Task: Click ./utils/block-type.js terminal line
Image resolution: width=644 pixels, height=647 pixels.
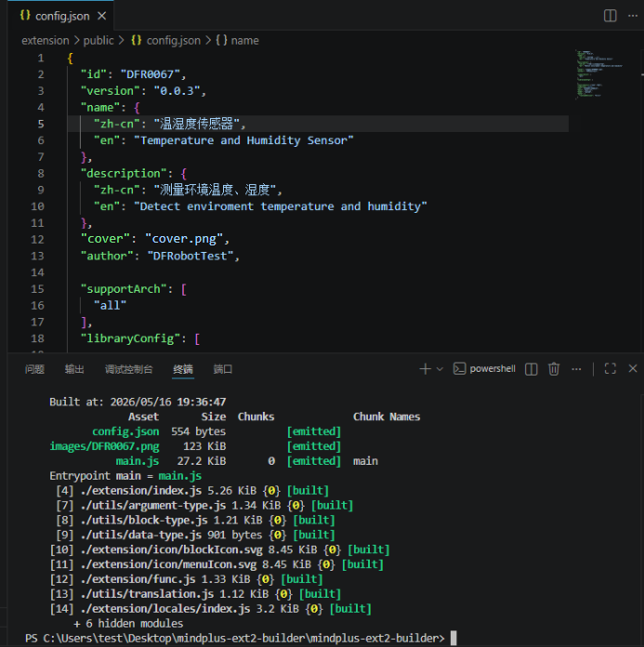Action: click(195, 520)
